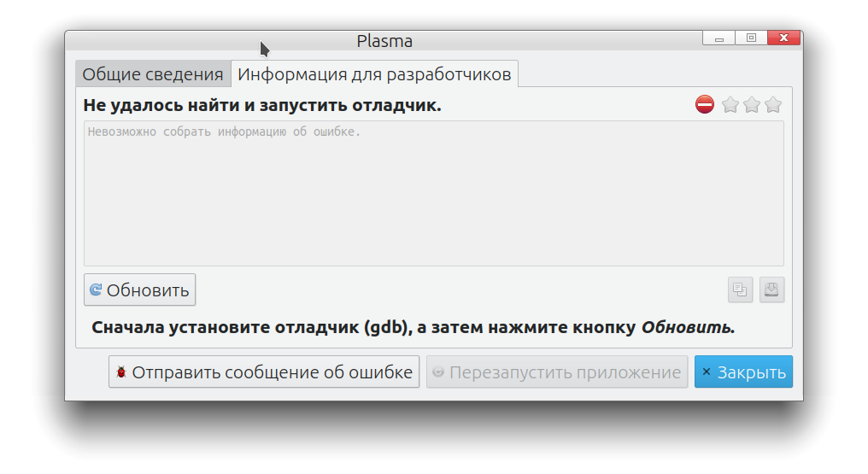Click the bug icon on the report button
Image resolution: width=868 pixels, height=474 pixels.
pos(121,372)
